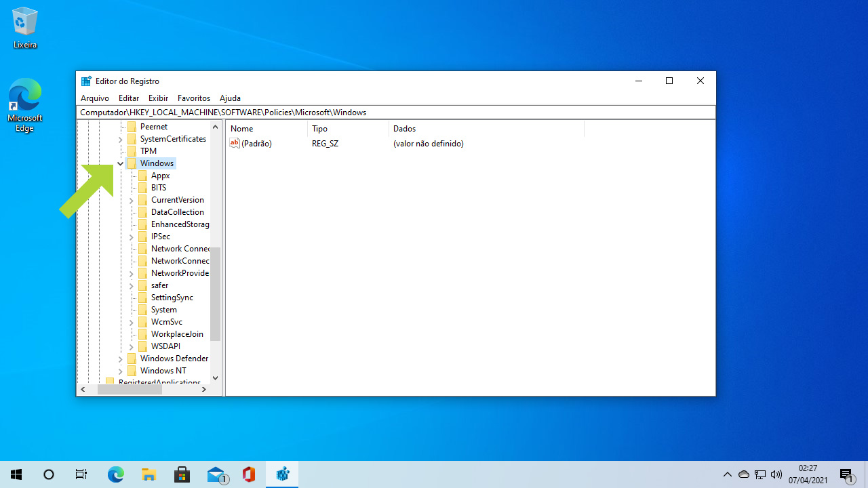Open the Editar menu
Screen dimensions: 868x488
[129, 98]
